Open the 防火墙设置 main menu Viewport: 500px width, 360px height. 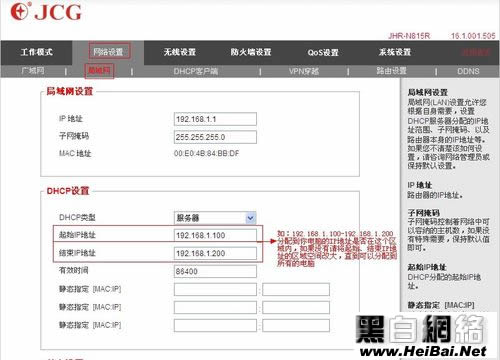pos(251,52)
